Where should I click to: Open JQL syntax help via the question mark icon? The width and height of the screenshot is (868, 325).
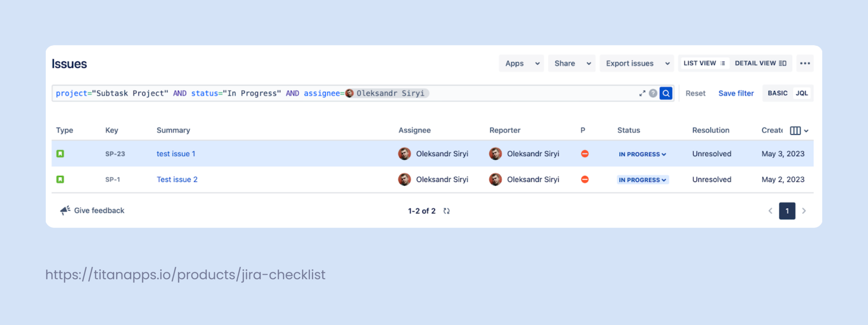coord(654,93)
